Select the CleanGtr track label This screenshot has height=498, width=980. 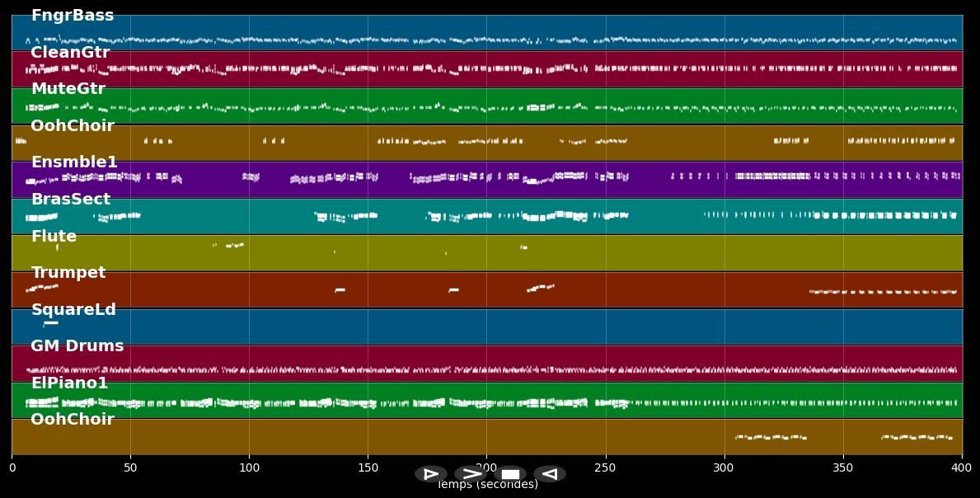pos(70,53)
